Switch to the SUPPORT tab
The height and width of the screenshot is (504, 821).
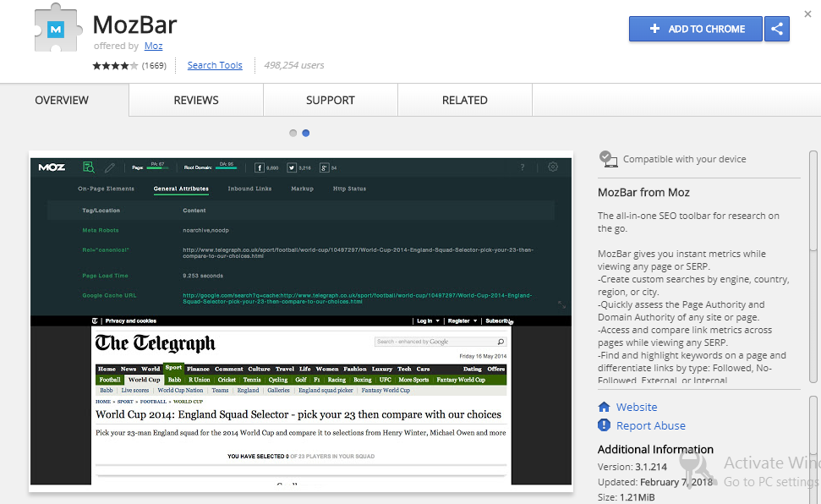[x=331, y=100]
